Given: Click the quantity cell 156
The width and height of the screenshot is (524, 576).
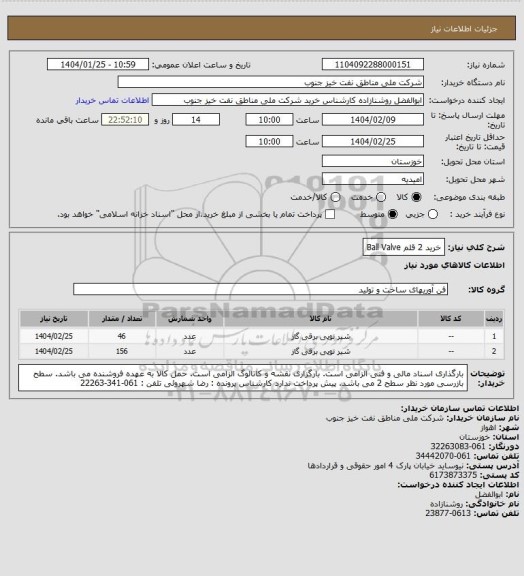Looking at the screenshot, I should pos(122,351).
